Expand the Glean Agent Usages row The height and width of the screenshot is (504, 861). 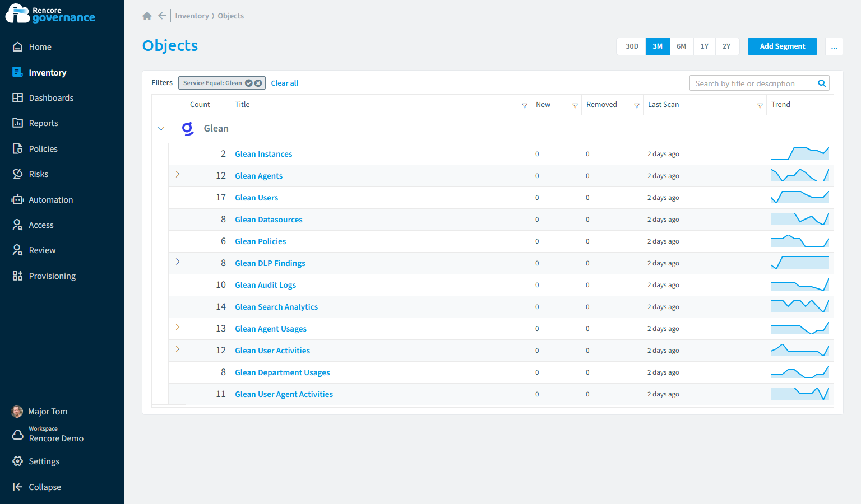[x=178, y=327]
